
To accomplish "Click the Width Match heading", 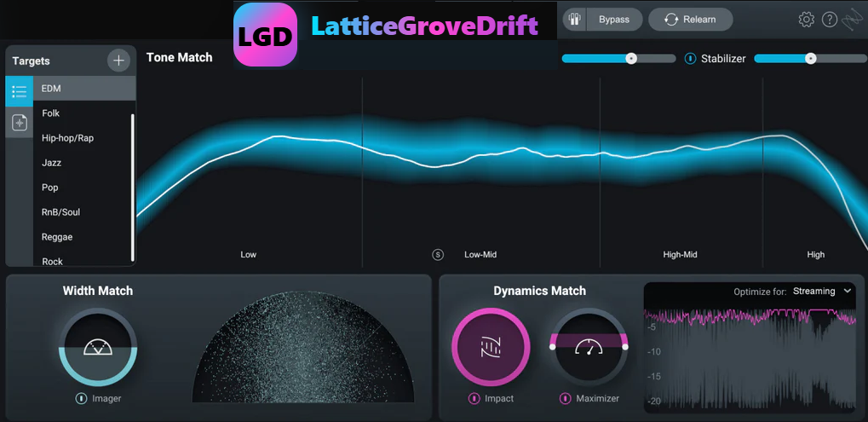I will [98, 291].
